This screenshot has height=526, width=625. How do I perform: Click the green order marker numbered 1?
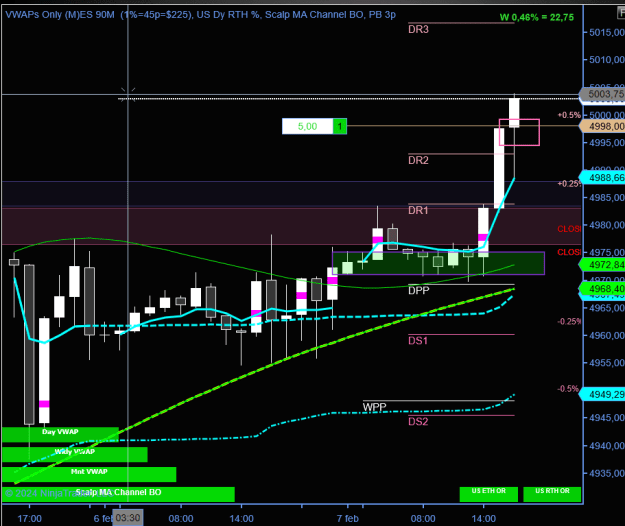(x=340, y=126)
